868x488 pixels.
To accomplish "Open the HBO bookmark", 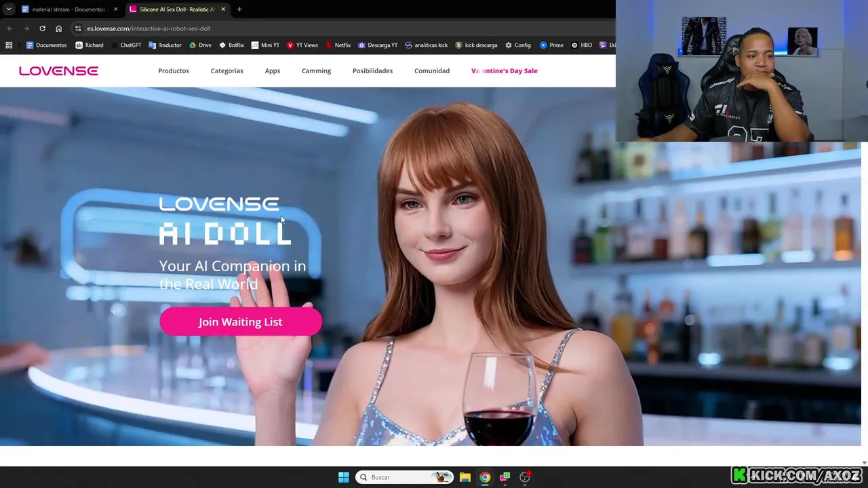I will pyautogui.click(x=582, y=45).
